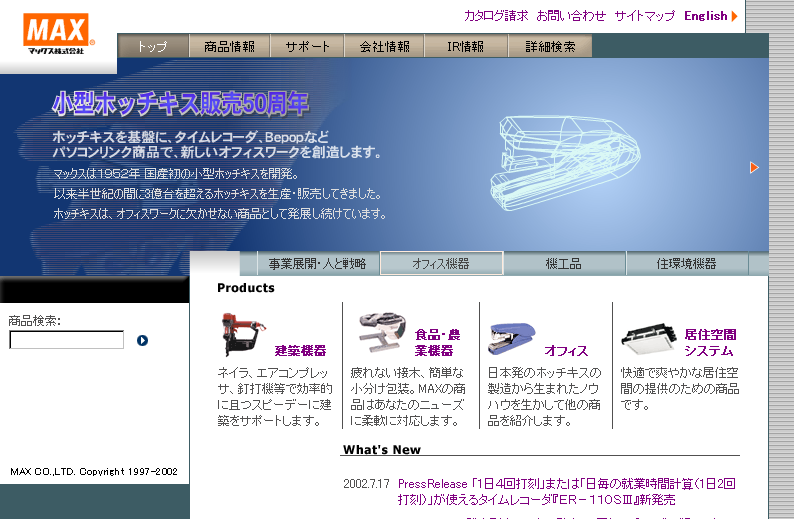The height and width of the screenshot is (519, 794).
Task: Click the text マックスは1952年 国産初の小型ホッチキスを開発
Action: tap(176, 174)
